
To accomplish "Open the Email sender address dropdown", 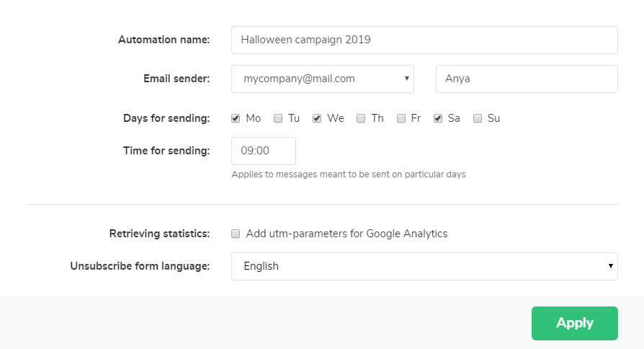I will pos(322,79).
